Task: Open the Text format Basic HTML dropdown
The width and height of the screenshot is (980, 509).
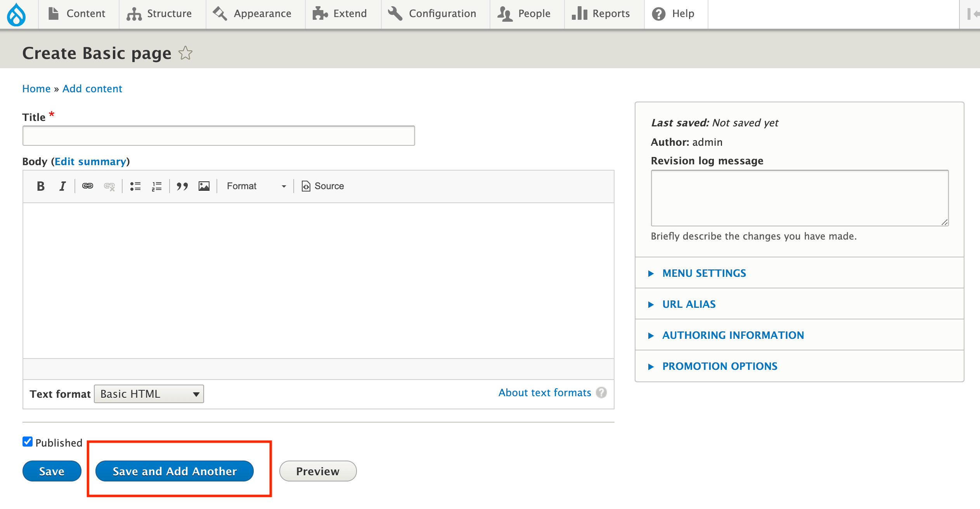Action: (149, 394)
